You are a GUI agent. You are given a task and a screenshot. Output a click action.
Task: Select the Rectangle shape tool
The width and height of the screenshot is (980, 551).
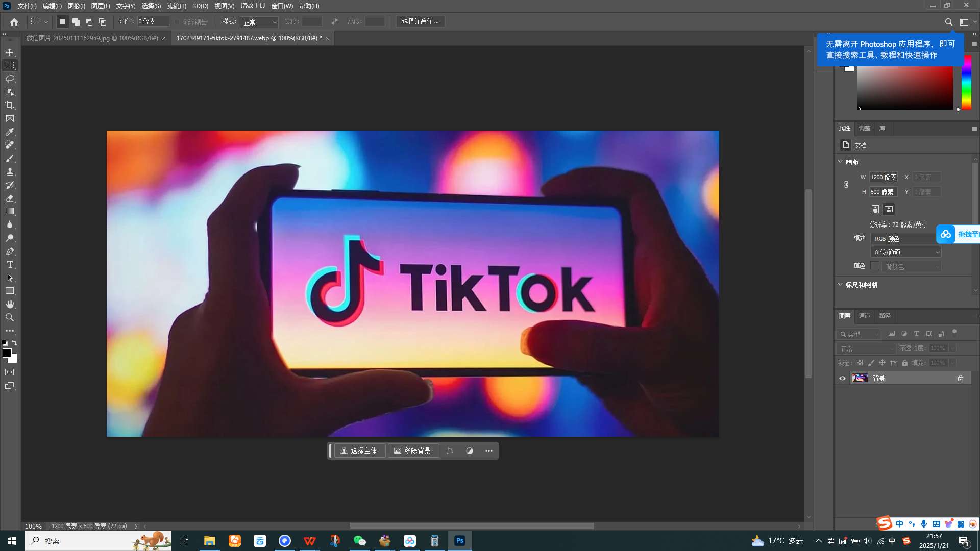point(10,291)
